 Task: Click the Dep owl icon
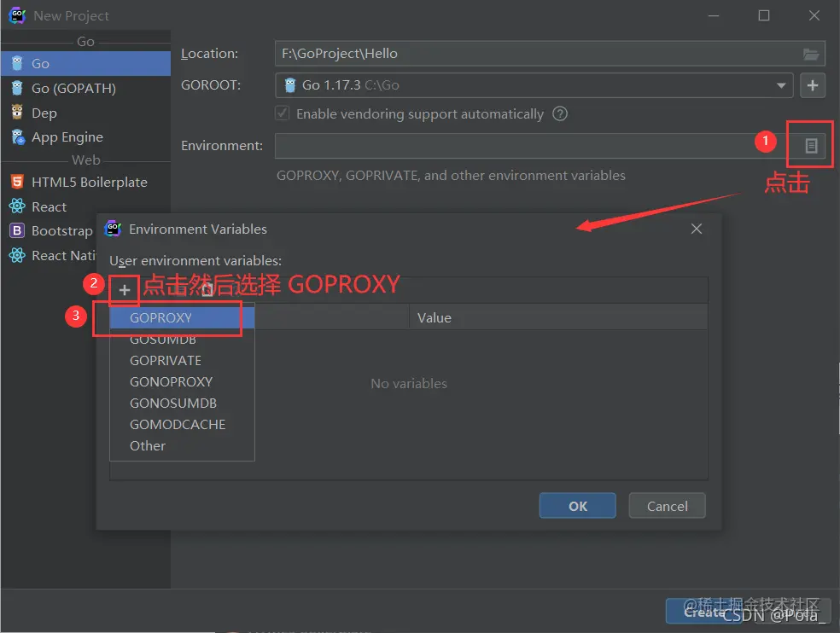[x=17, y=112]
